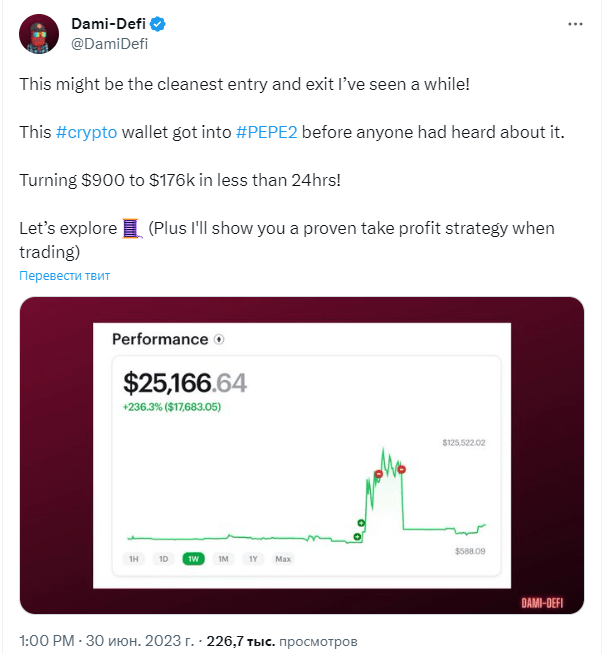
Task: Select the active 1W time range
Action: click(192, 559)
